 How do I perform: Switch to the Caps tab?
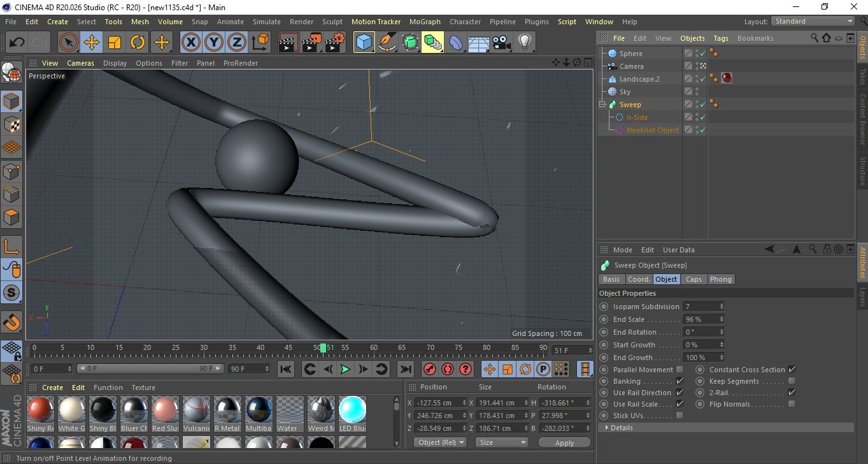pyautogui.click(x=694, y=279)
